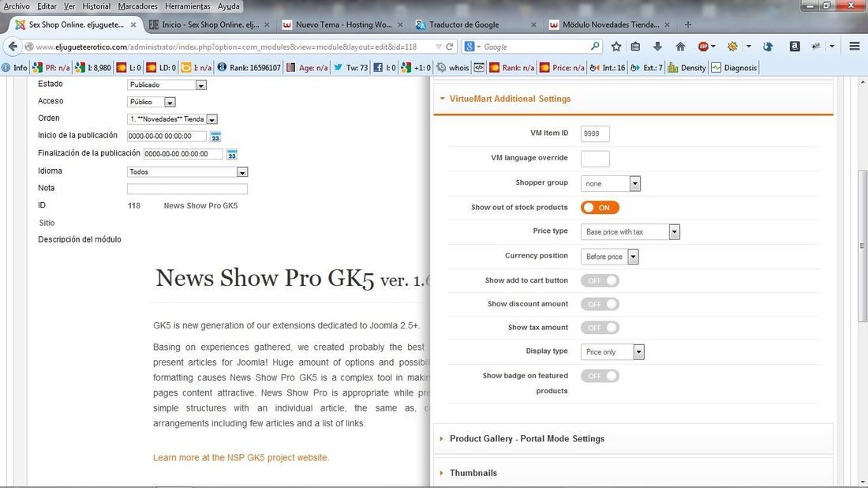Enable Show tax amount switch
Image resolution: width=868 pixels, height=488 pixels.
[x=600, y=328]
